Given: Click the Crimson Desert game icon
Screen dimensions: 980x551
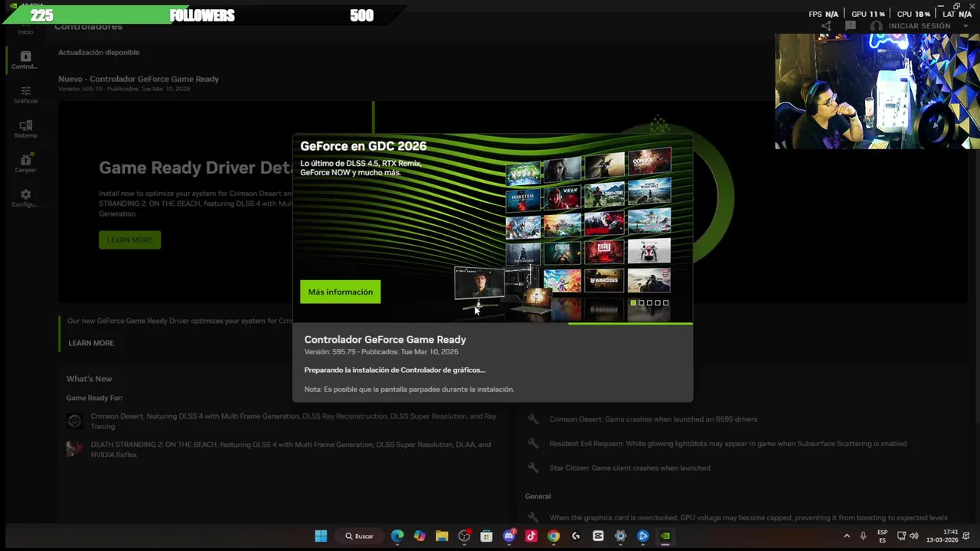Looking at the screenshot, I should point(74,420).
